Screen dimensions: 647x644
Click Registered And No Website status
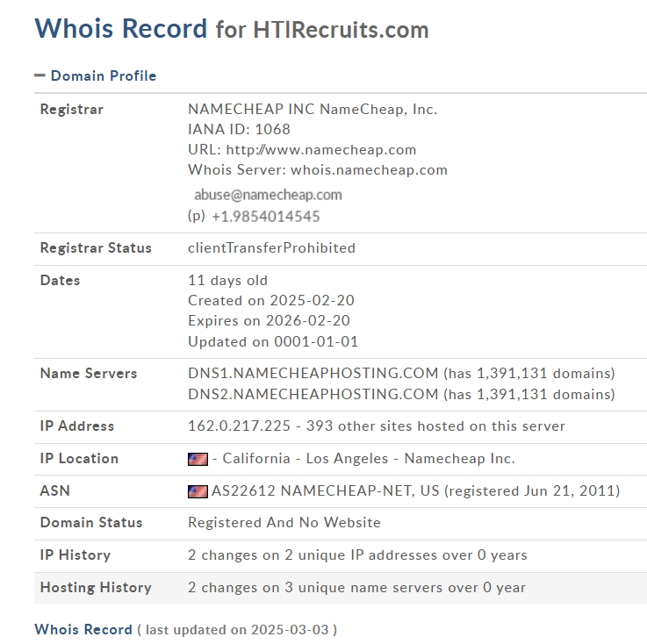[x=284, y=522]
